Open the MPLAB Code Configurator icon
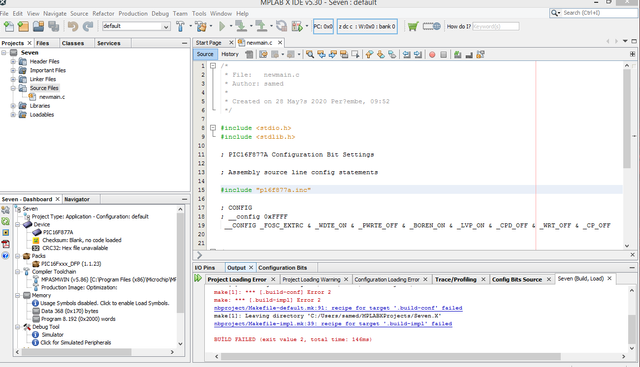This screenshot has width=640, height=367. pyautogui.click(x=431, y=27)
